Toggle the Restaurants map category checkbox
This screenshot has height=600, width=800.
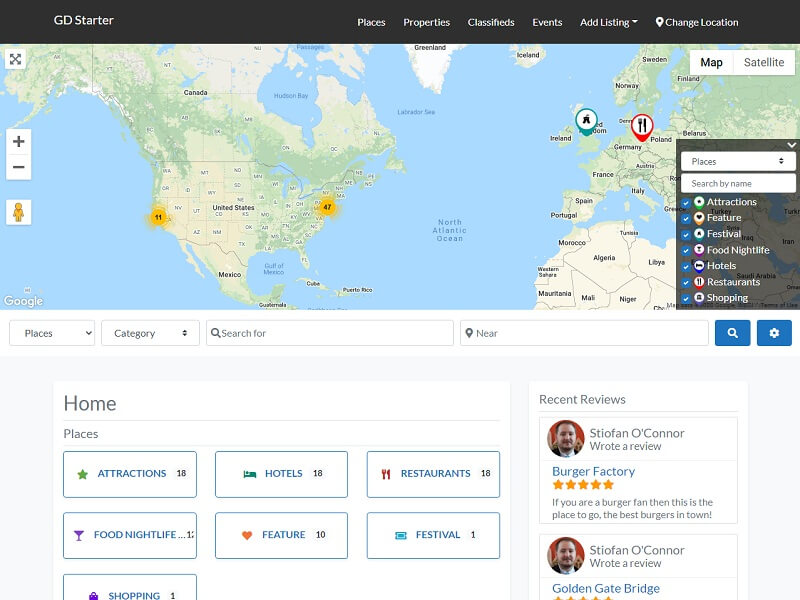(x=686, y=283)
